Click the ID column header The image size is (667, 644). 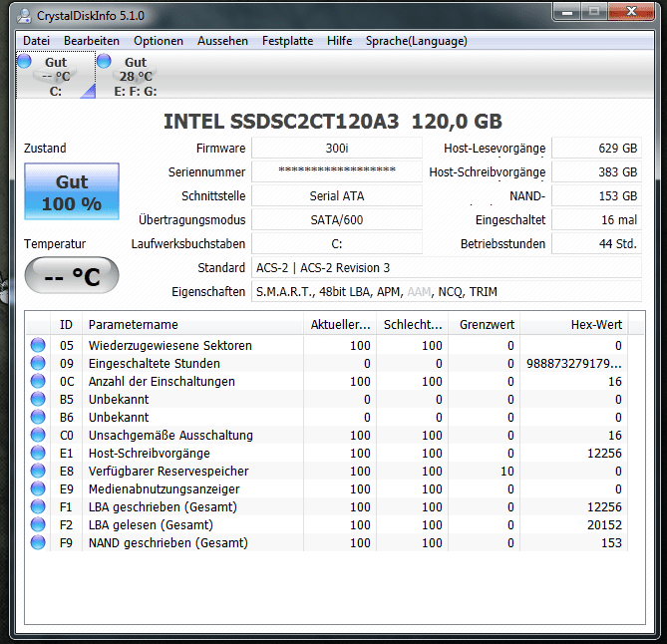(x=67, y=325)
